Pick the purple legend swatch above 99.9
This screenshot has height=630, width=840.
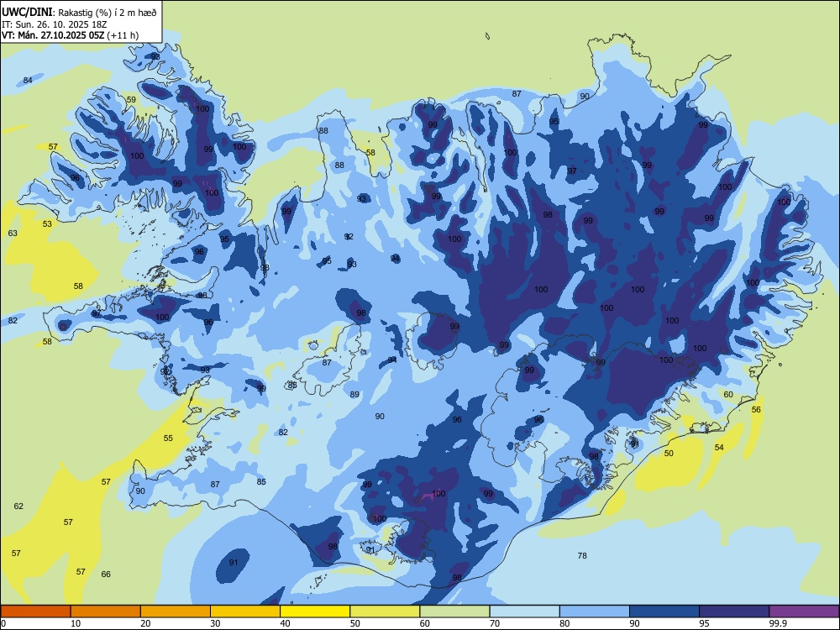[804, 612]
